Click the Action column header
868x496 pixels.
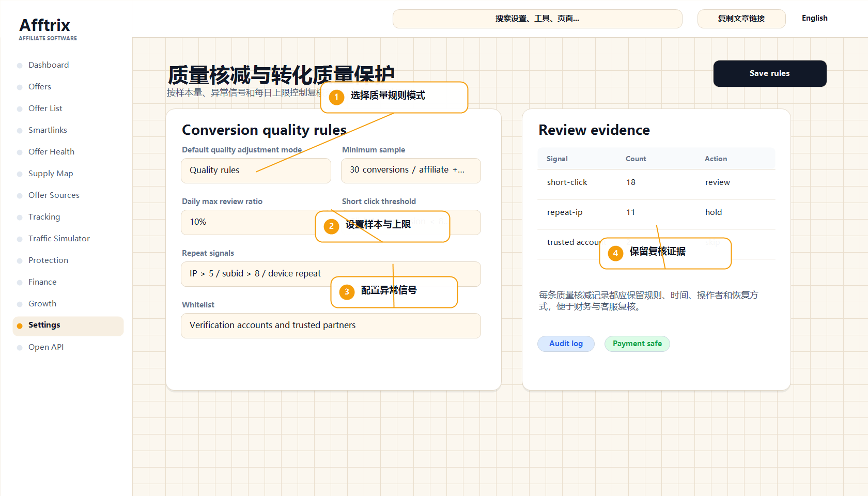click(716, 159)
